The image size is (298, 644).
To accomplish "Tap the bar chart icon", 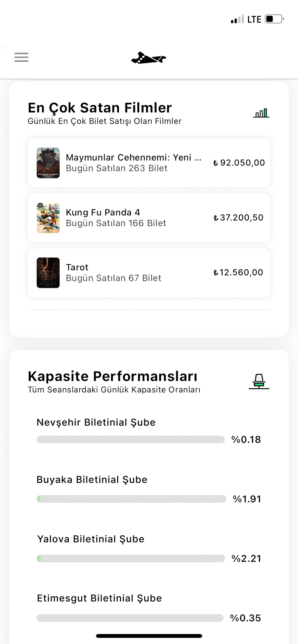I will point(261,113).
